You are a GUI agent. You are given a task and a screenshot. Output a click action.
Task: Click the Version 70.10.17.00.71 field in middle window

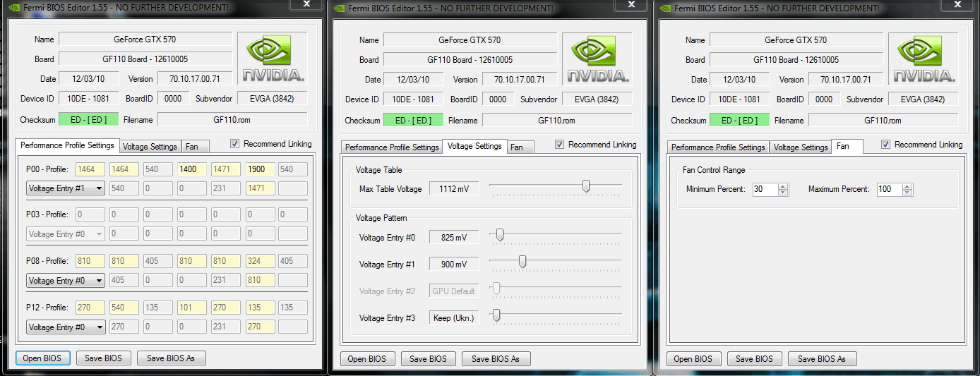[520, 80]
